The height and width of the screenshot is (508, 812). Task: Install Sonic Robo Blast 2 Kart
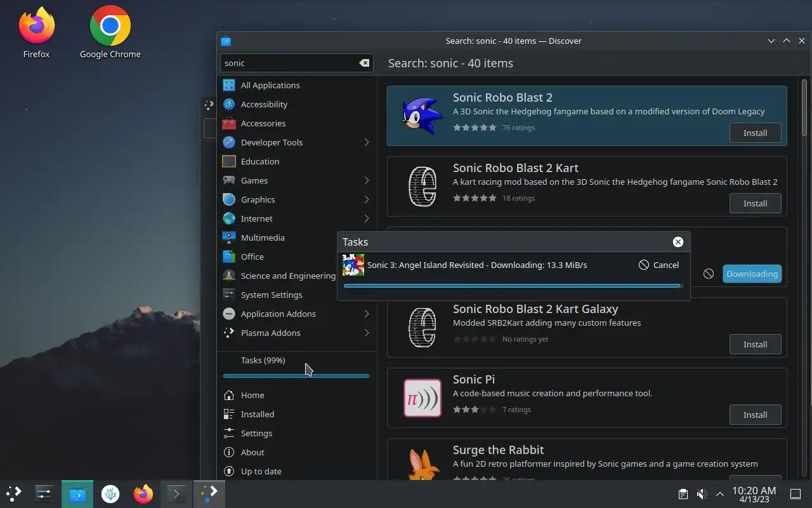755,203
